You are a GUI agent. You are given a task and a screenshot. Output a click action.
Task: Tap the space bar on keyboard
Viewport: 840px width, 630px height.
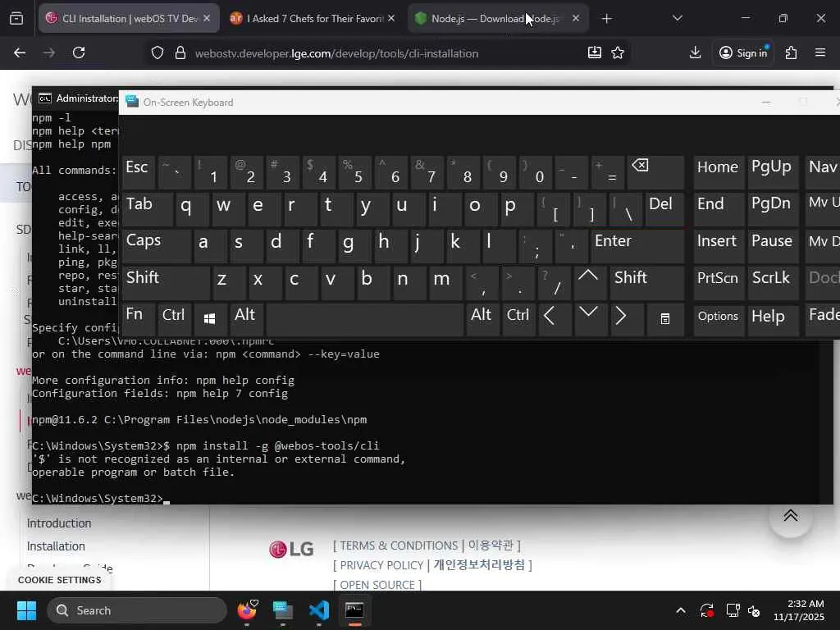point(365,319)
